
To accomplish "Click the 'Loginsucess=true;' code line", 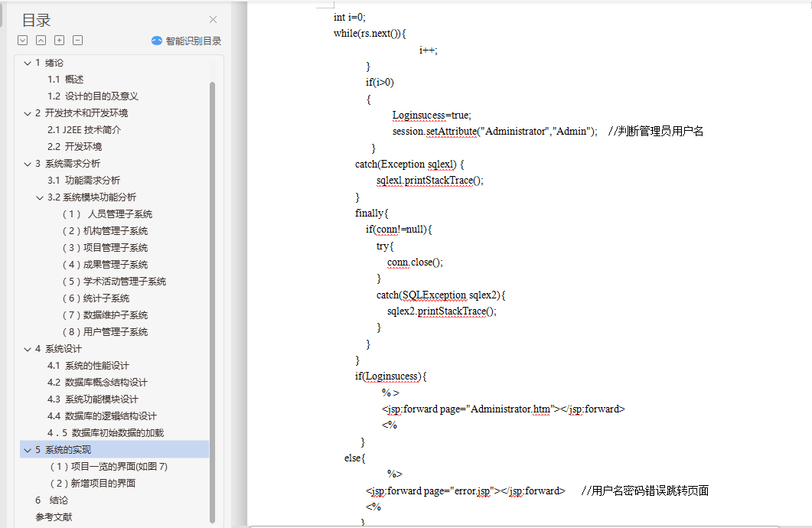I will (x=432, y=115).
